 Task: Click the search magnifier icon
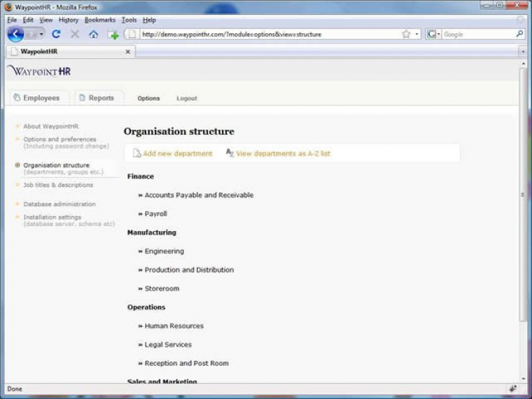click(x=519, y=34)
